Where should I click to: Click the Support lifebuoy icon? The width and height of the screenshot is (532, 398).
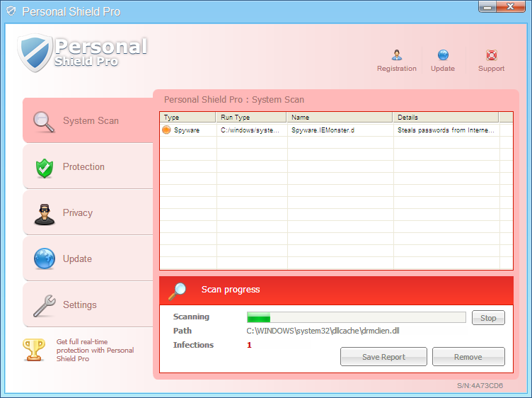[x=491, y=55]
